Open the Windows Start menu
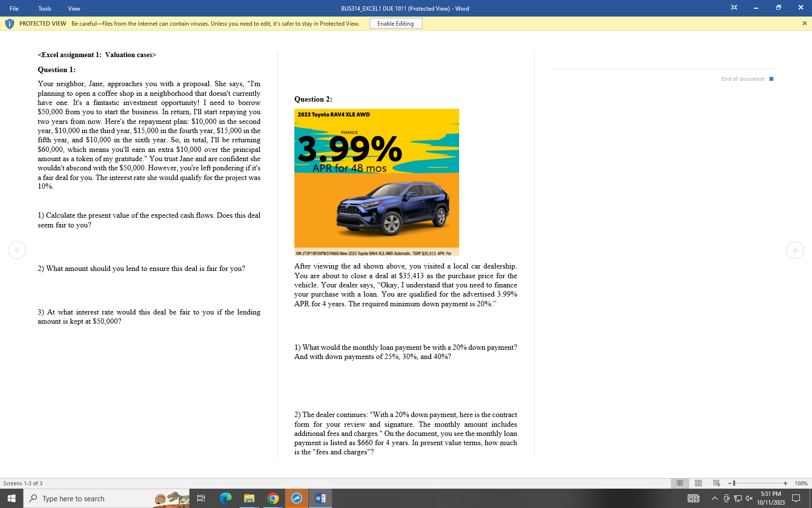This screenshot has width=812, height=508. [12, 498]
